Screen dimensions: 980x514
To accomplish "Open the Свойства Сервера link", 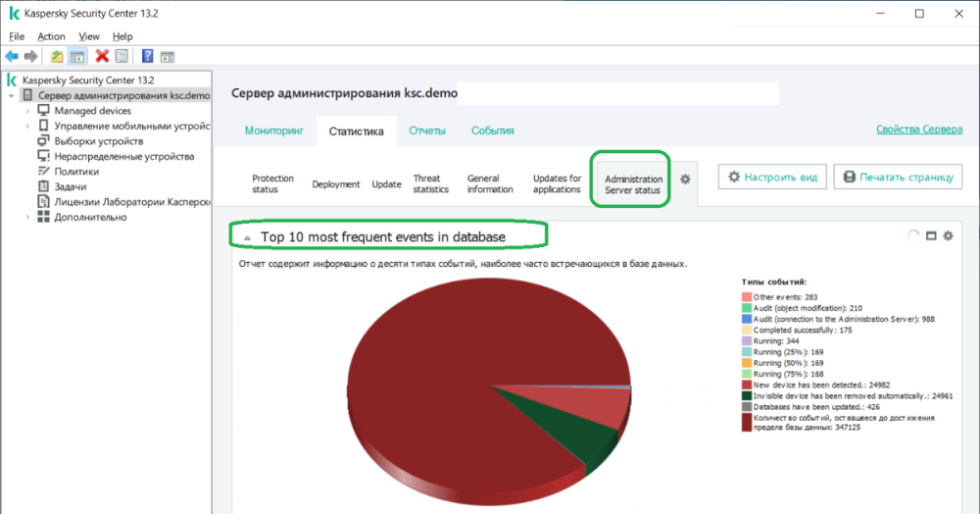I will tap(918, 130).
